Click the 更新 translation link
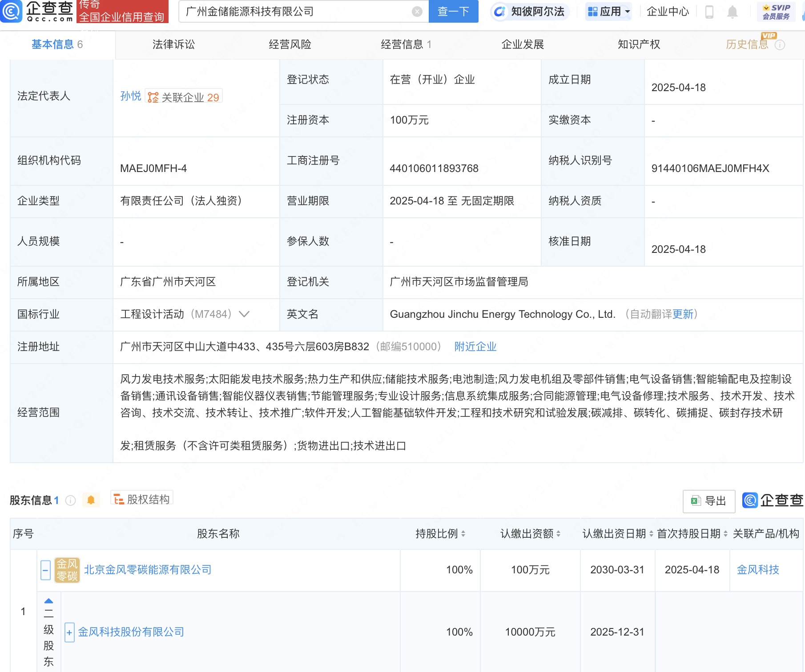Screen dimensions: 805x672 point(683,314)
